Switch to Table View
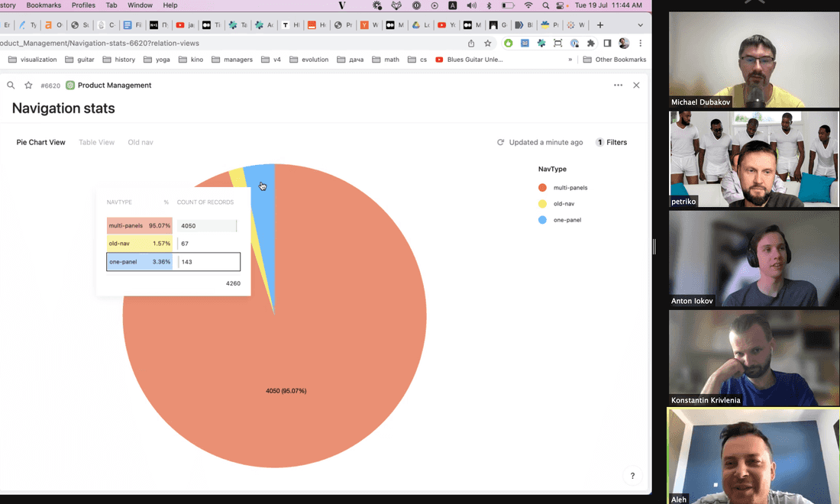Image resolution: width=840 pixels, height=504 pixels. (96, 142)
